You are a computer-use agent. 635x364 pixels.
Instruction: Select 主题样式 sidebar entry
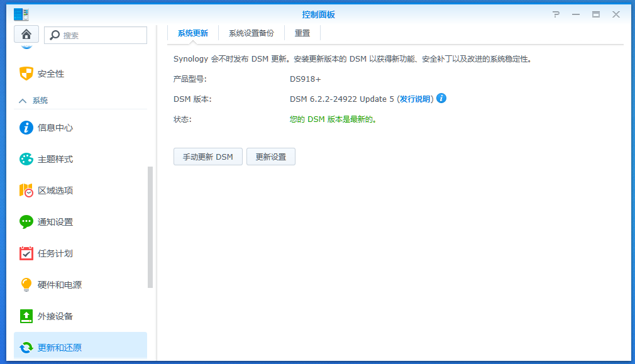point(80,159)
